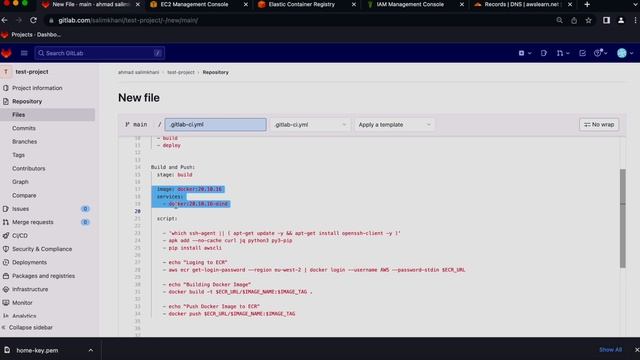
Task: Switch to Records DNS browser tab
Action: (521, 4)
